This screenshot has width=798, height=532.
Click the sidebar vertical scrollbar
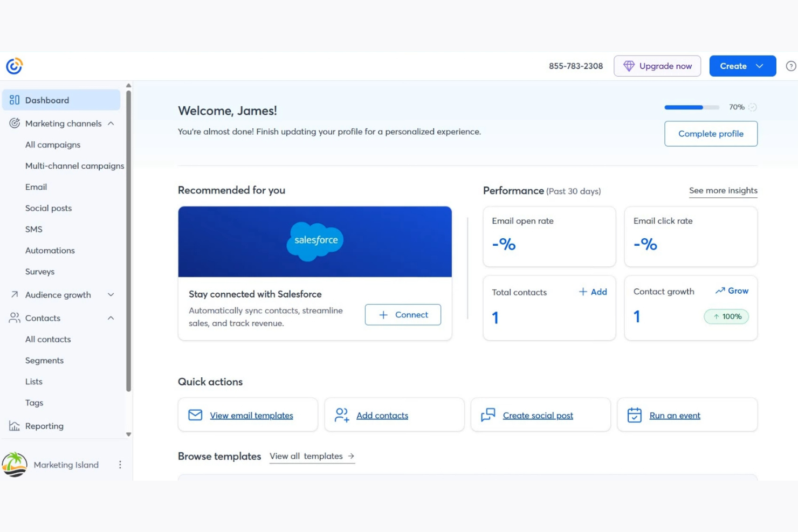[x=128, y=240]
